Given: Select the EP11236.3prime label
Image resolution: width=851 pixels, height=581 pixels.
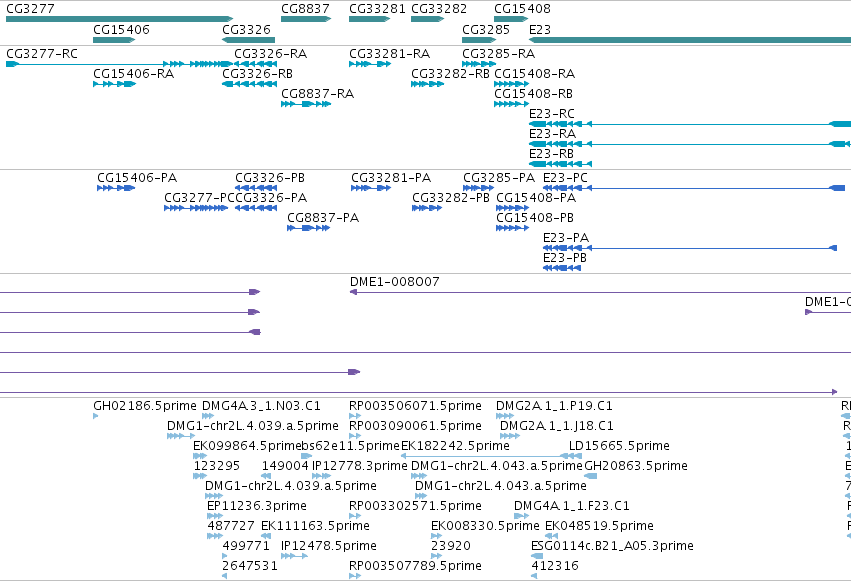Looking at the screenshot, I should (x=257, y=506).
